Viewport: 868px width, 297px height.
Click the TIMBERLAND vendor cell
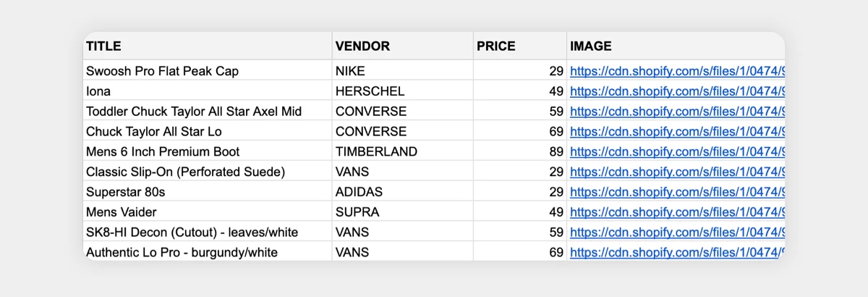pos(403,151)
